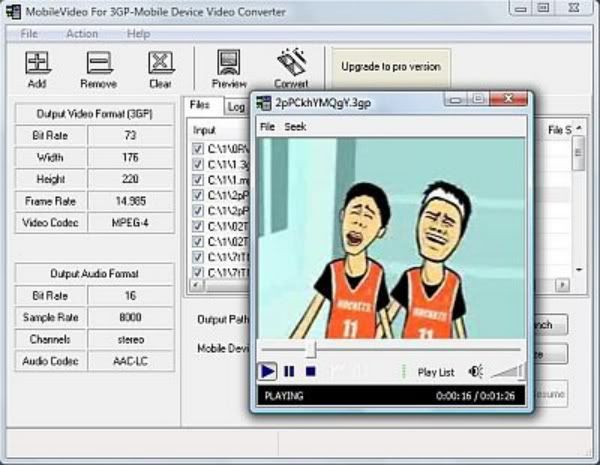Viewport: 600px width, 465px height.
Task: Click the Channels value stereo
Action: pos(130,339)
